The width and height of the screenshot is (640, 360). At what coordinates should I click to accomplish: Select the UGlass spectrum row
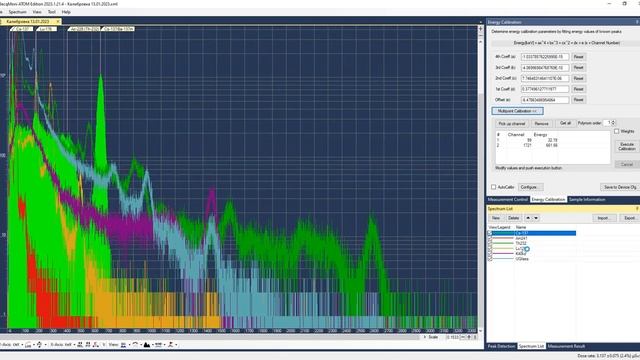pos(532,259)
